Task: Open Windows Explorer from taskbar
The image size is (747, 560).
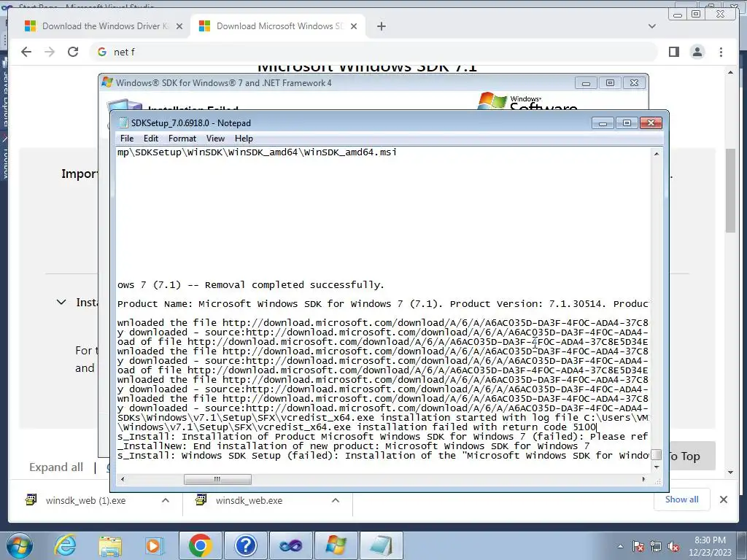Action: click(109, 545)
